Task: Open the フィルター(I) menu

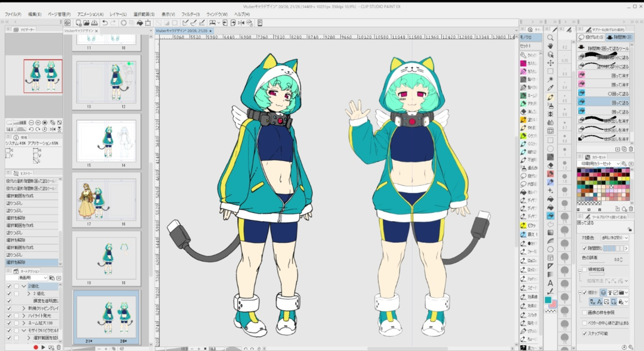Action: [190, 14]
